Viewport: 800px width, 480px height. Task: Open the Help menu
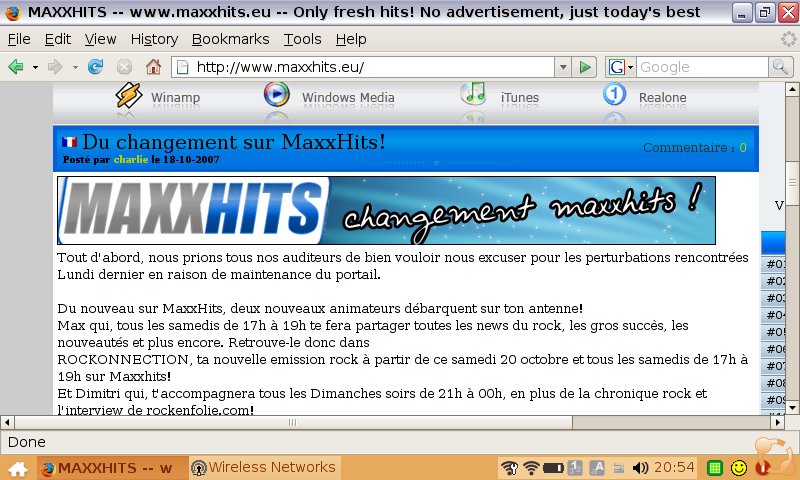click(351, 39)
